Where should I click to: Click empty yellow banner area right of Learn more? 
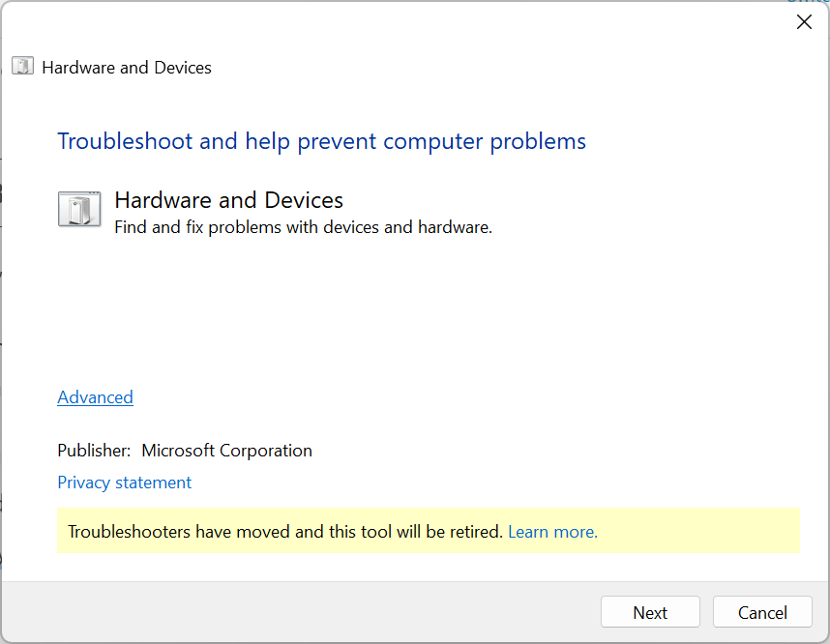(x=697, y=532)
